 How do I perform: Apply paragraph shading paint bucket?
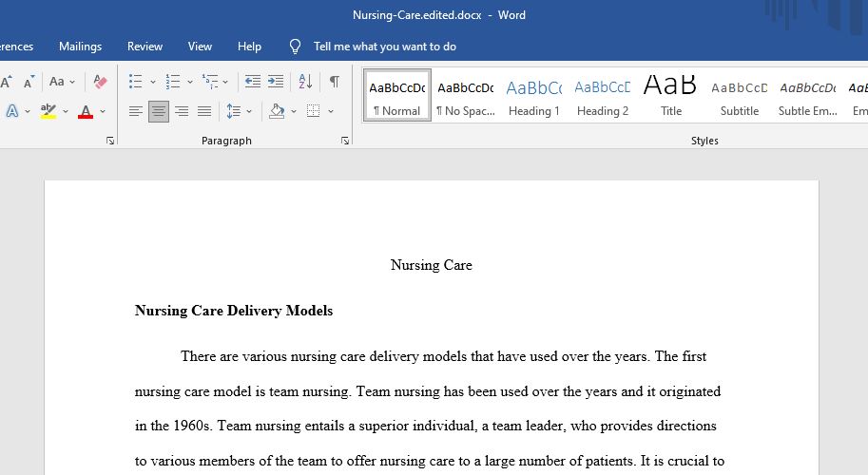[277, 111]
